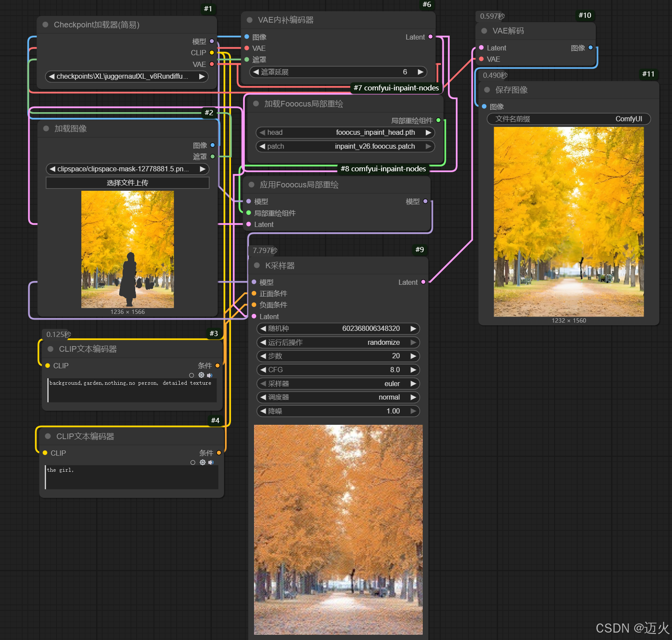672x640 pixels.
Task: Toggle the circle control on the girl prompt encoder
Action: [193, 462]
